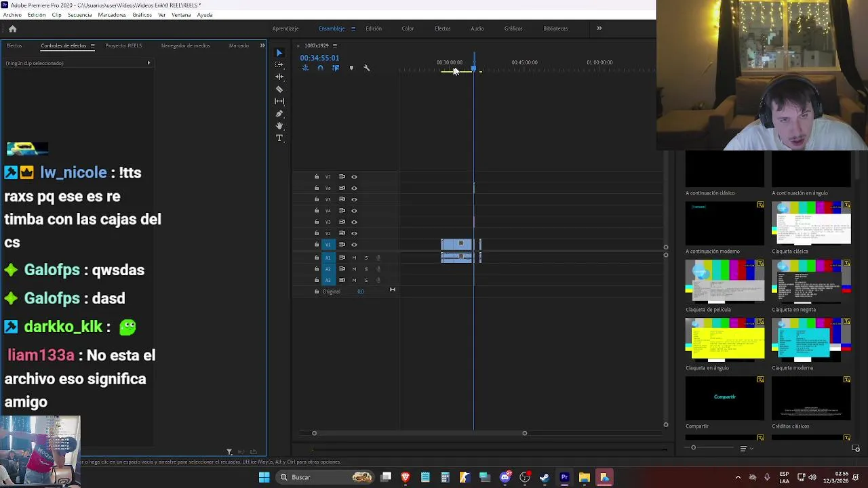Open the Marcadores menu
This screenshot has width=868, height=488.
point(112,15)
